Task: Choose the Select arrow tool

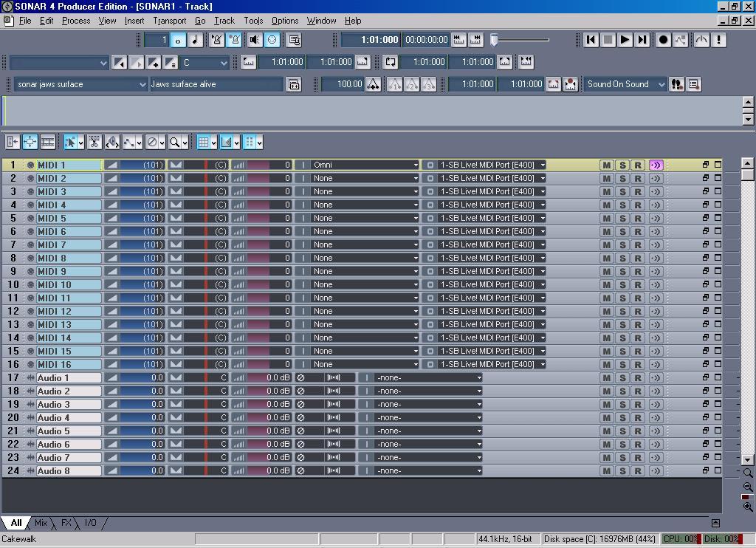Action: pyautogui.click(x=71, y=143)
